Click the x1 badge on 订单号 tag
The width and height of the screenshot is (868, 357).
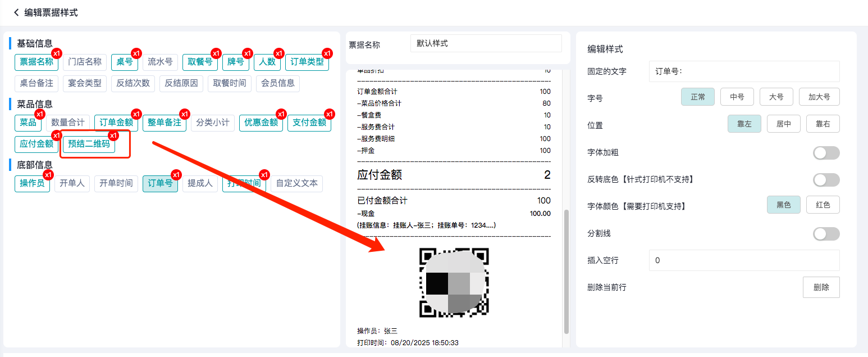176,175
